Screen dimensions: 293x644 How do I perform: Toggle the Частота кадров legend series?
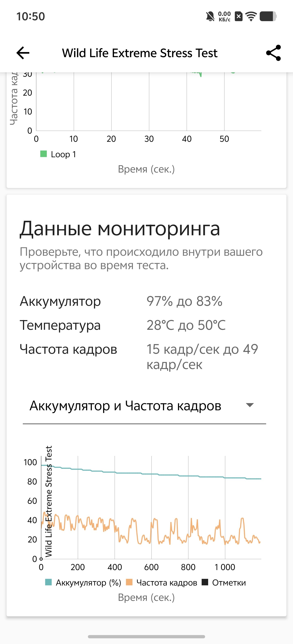[161, 582]
